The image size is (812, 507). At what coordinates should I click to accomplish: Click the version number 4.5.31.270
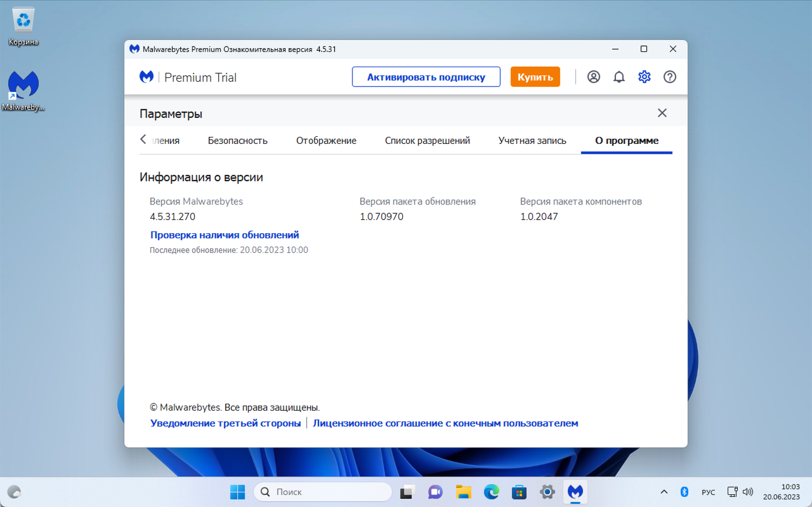point(173,216)
